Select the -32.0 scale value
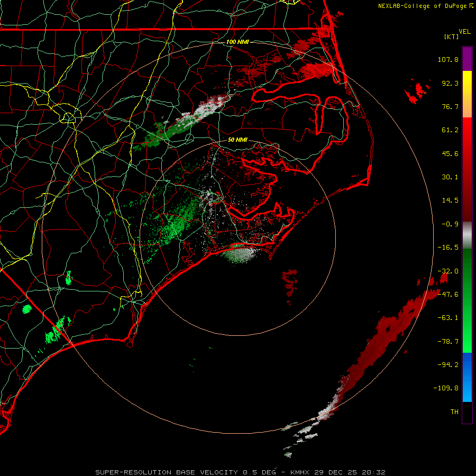This screenshot has height=476, width=476. pyautogui.click(x=448, y=271)
